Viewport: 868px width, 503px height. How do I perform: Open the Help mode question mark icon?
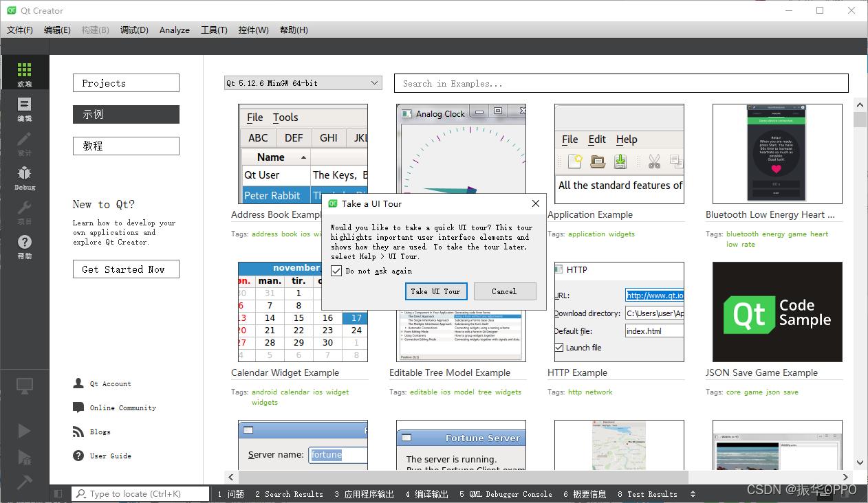coord(24,245)
